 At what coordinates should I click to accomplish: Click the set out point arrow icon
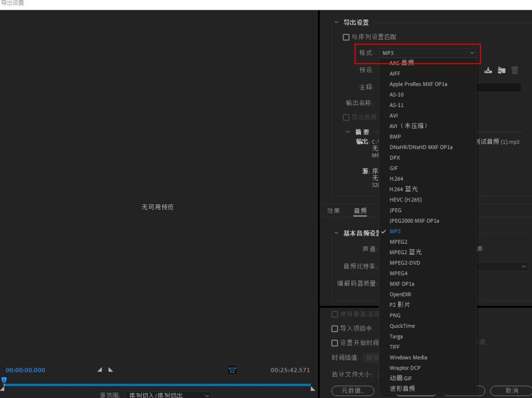[x=110, y=370]
